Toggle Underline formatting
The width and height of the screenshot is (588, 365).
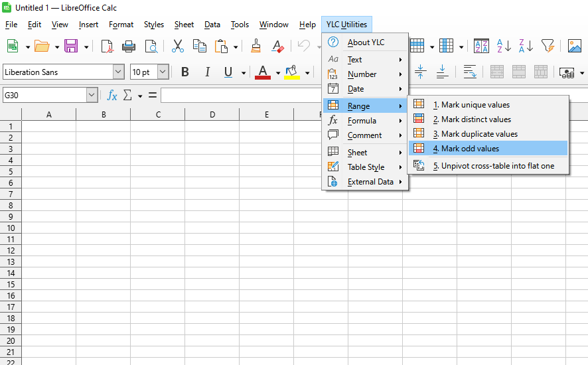[x=228, y=72]
